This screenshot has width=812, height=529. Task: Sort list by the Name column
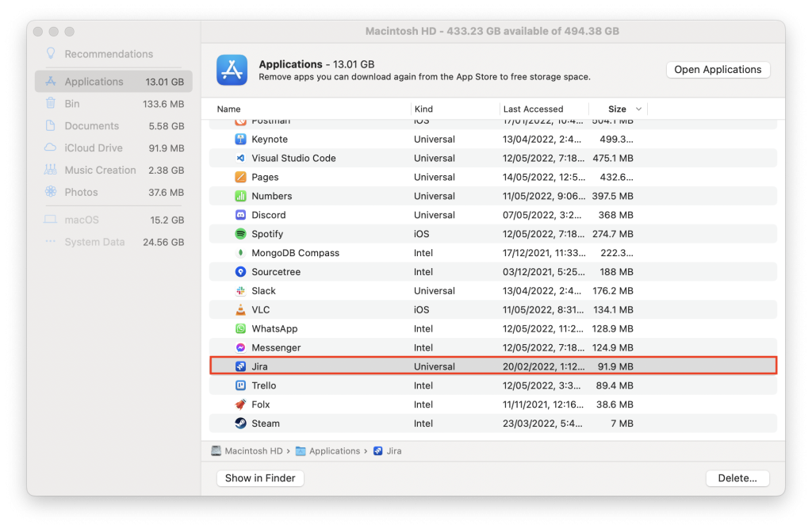228,109
